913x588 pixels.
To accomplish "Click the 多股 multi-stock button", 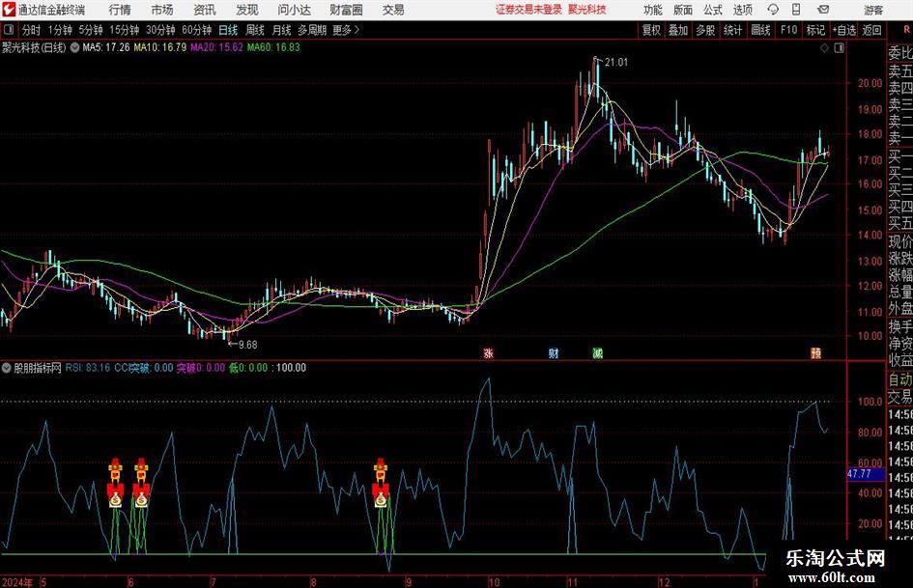I will point(705,30).
